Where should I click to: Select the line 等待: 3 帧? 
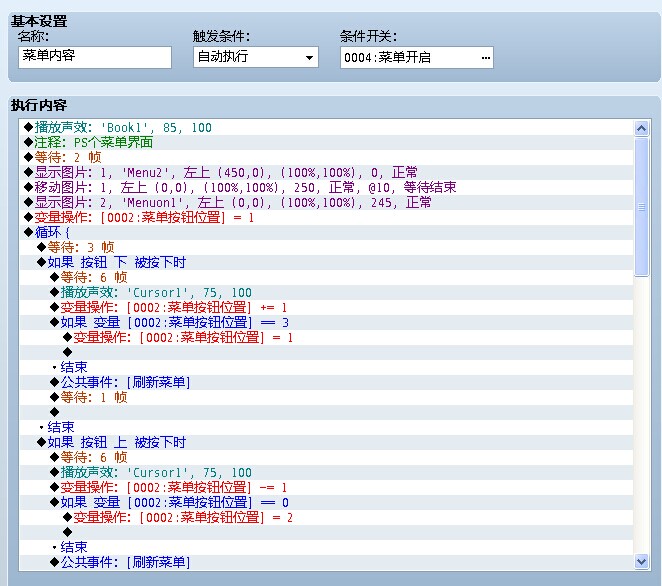tap(326, 247)
